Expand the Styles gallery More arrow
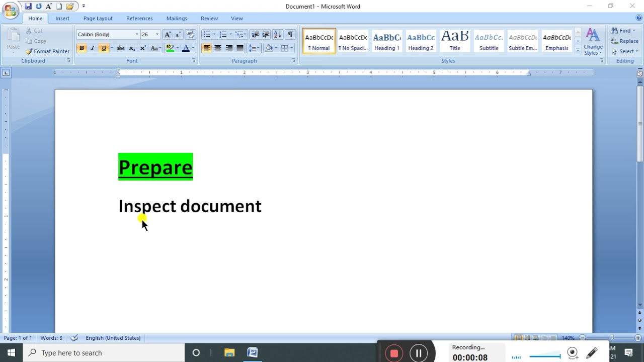Viewport: 644px width, 362px height. 578,50
